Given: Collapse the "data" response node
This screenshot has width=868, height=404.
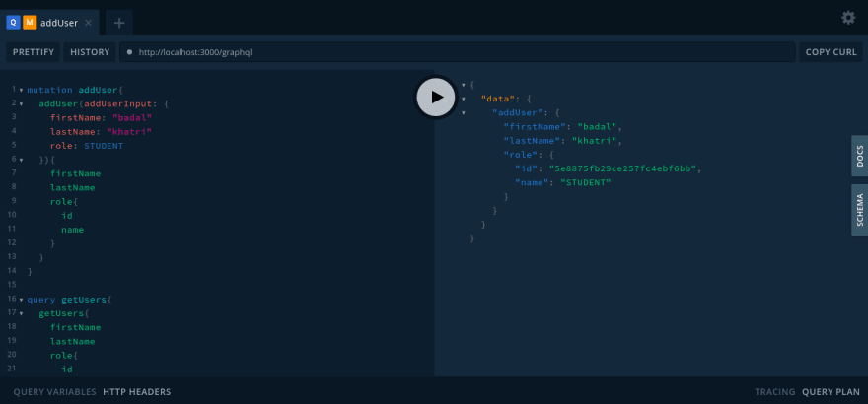Looking at the screenshot, I should 464,99.
